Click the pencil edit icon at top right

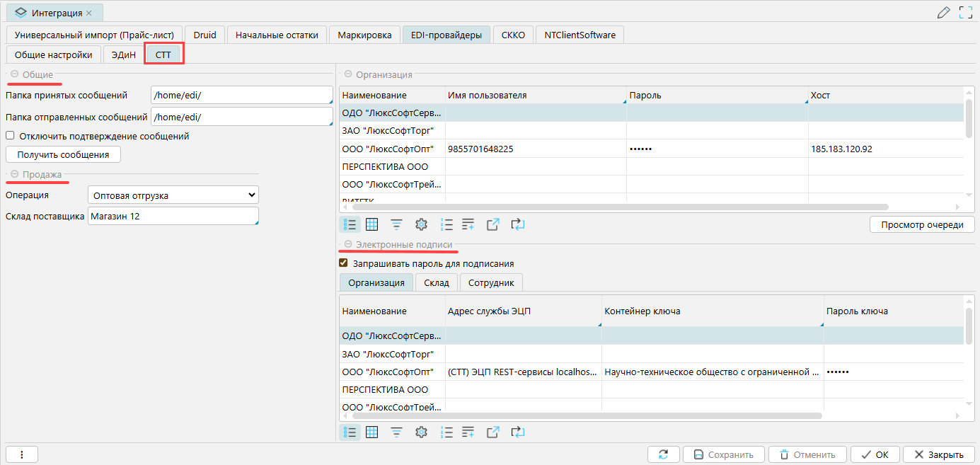943,12
